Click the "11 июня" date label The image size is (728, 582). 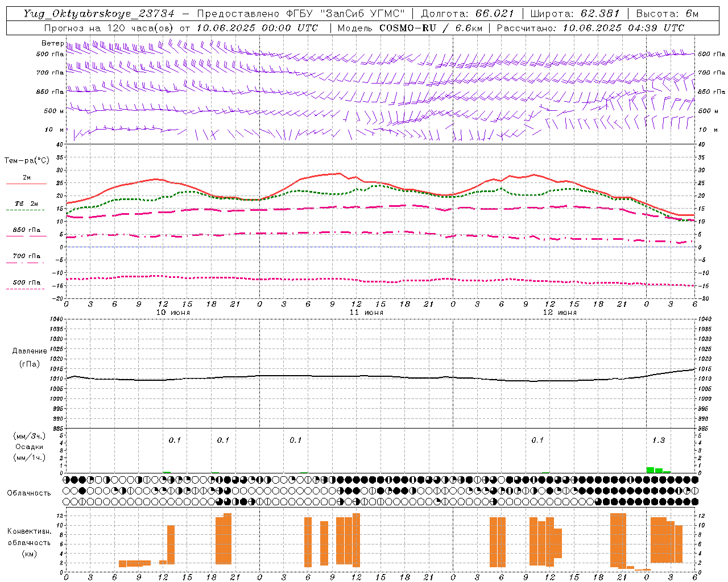366,313
